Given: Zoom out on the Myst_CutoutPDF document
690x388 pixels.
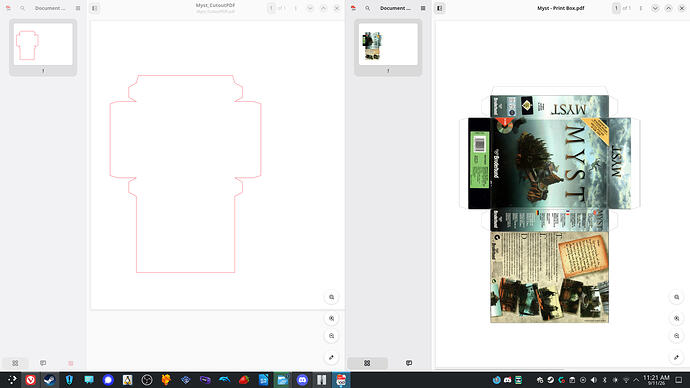Looking at the screenshot, I should point(331,336).
